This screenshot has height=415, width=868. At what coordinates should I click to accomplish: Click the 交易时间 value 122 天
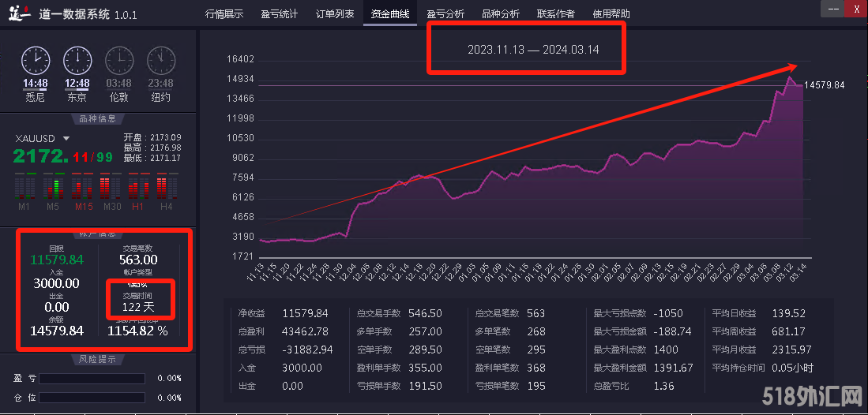tap(138, 307)
